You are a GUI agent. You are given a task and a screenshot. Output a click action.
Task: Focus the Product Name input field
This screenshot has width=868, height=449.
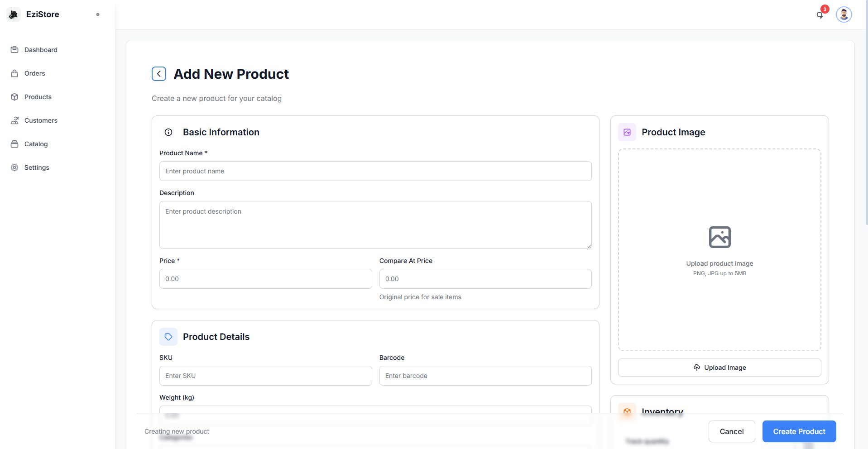(375, 171)
